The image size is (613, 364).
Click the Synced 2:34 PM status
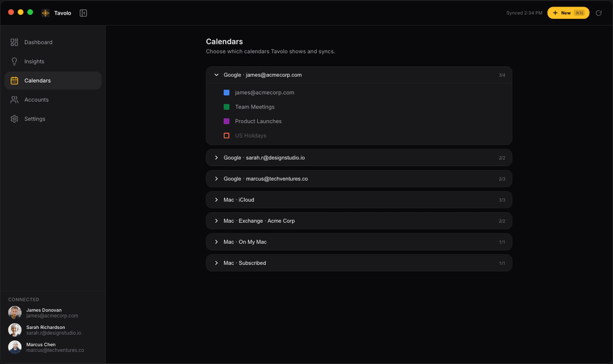524,13
